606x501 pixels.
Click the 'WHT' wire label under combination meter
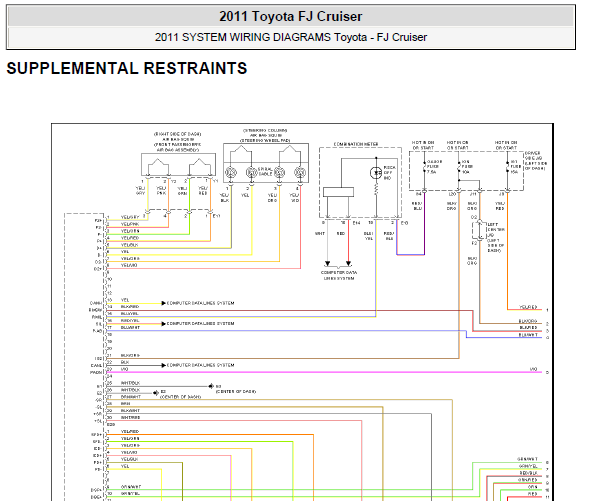pos(320,233)
